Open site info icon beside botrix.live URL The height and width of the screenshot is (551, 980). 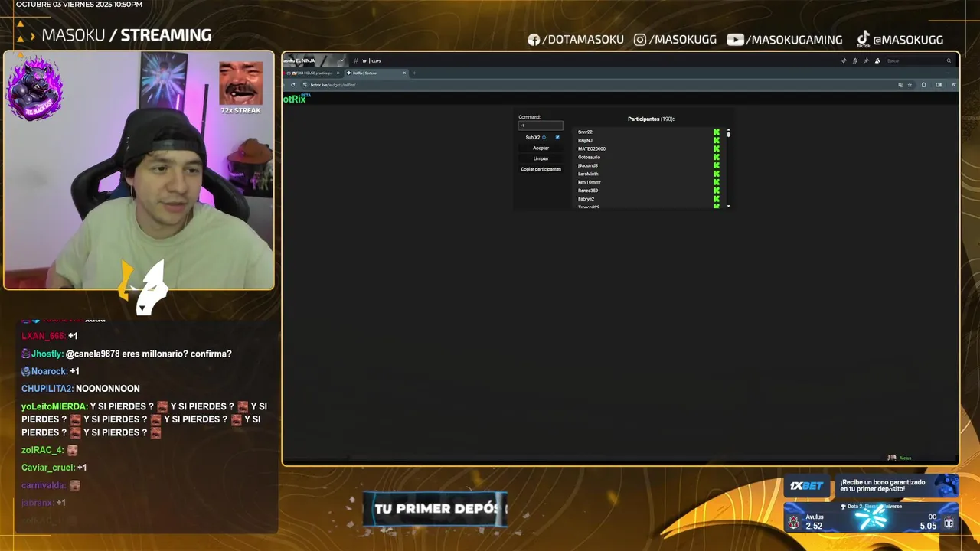304,85
